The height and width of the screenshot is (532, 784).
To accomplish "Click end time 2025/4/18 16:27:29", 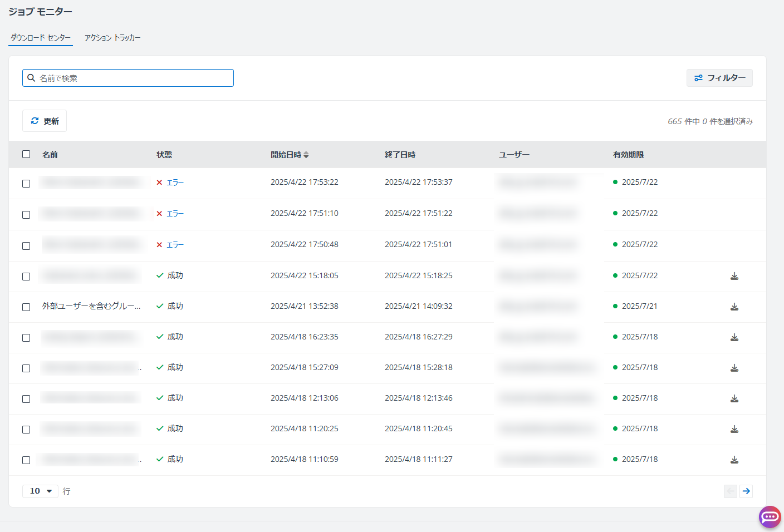I will pyautogui.click(x=419, y=337).
